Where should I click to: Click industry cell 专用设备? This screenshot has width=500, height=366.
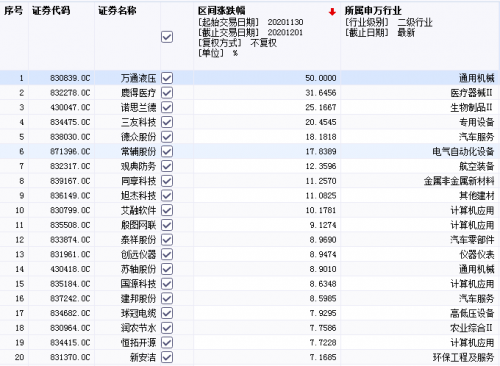coord(477,122)
